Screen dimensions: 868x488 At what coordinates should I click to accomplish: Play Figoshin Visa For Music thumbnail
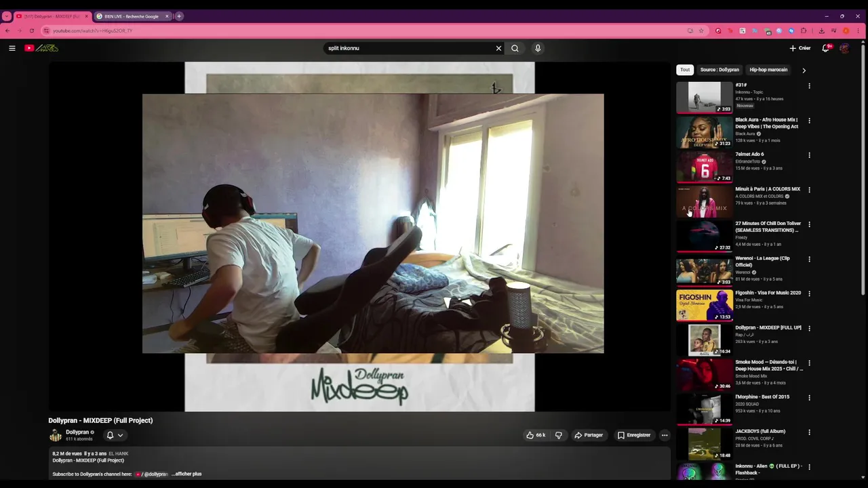(705, 305)
